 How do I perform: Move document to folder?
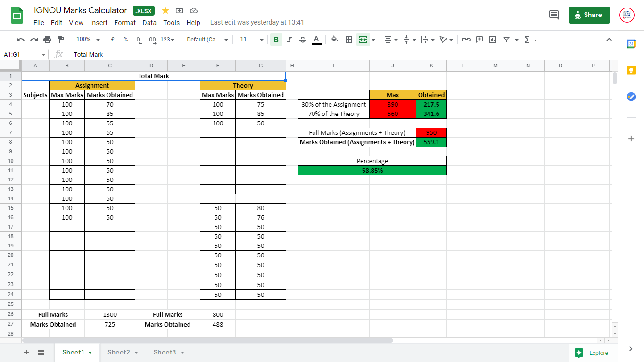click(179, 10)
